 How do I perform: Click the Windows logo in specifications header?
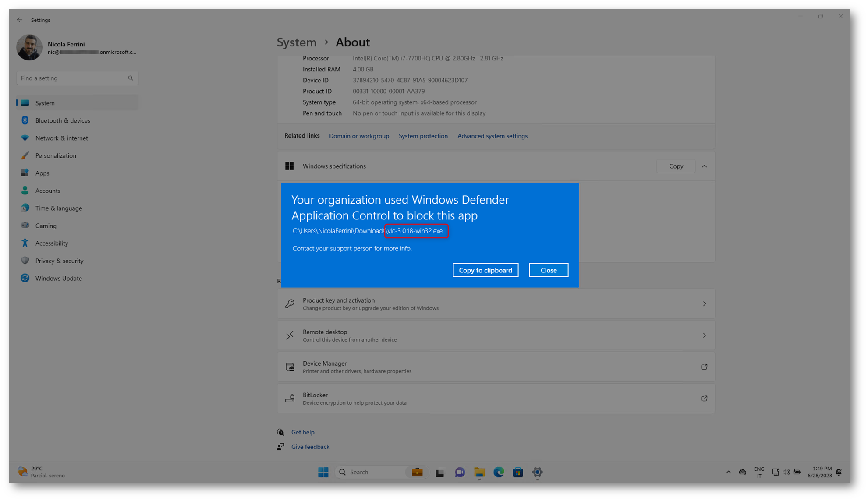tap(290, 166)
